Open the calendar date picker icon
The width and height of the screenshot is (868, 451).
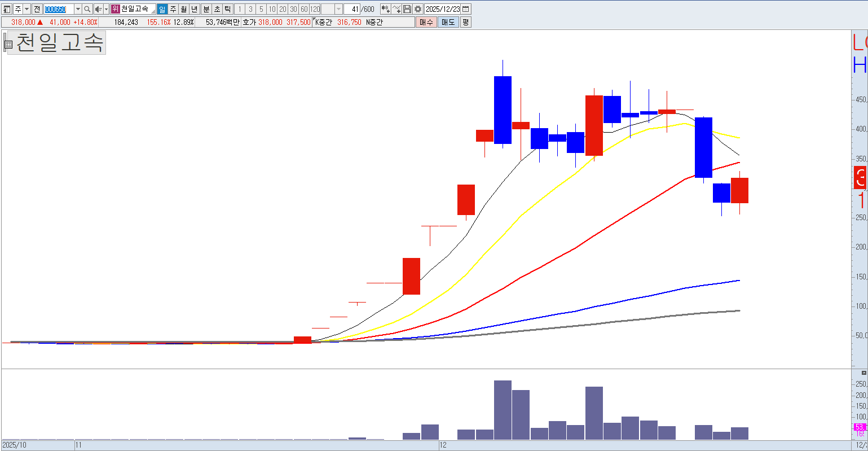tap(466, 9)
